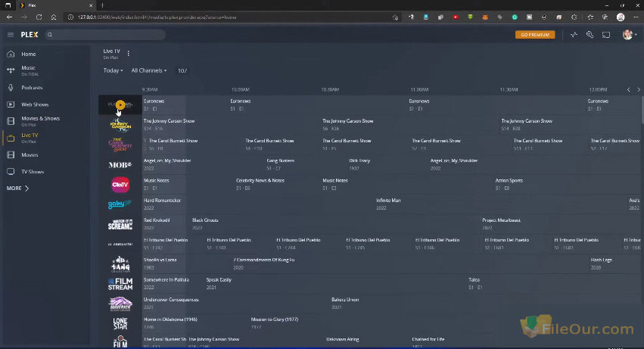Go to previous time in guide
644x349 pixels.
click(x=628, y=89)
